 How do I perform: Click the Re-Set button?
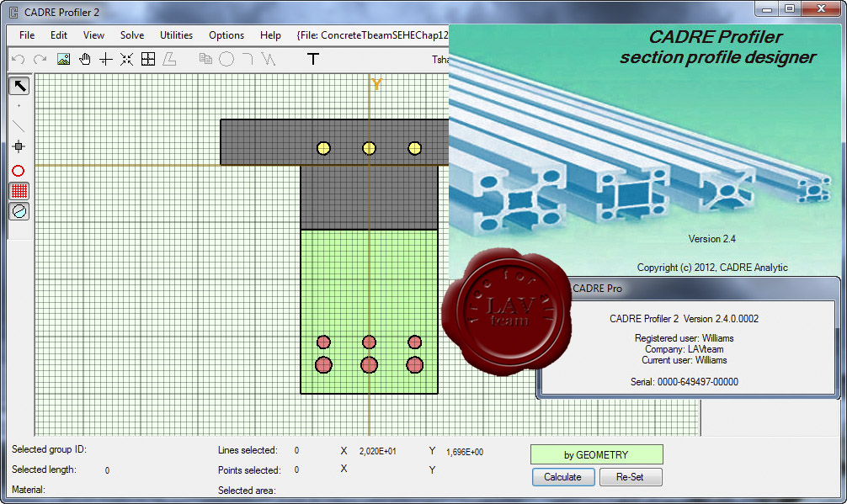[x=631, y=477]
